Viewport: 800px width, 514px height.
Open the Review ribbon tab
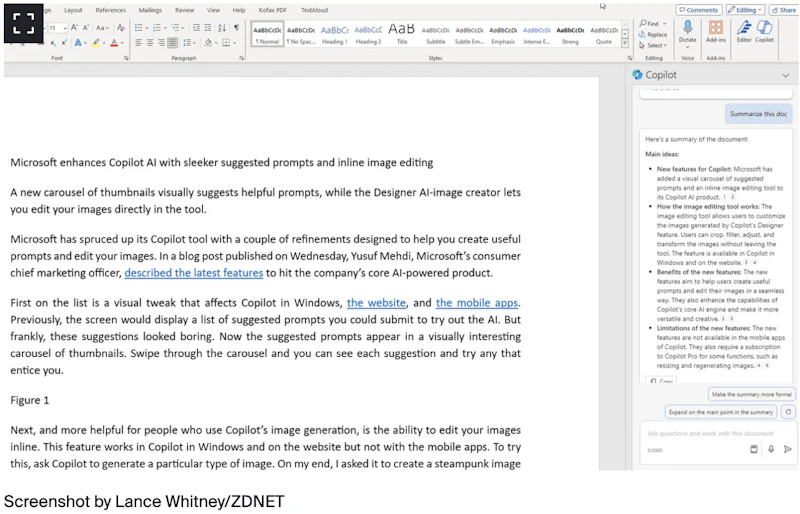[x=184, y=10]
